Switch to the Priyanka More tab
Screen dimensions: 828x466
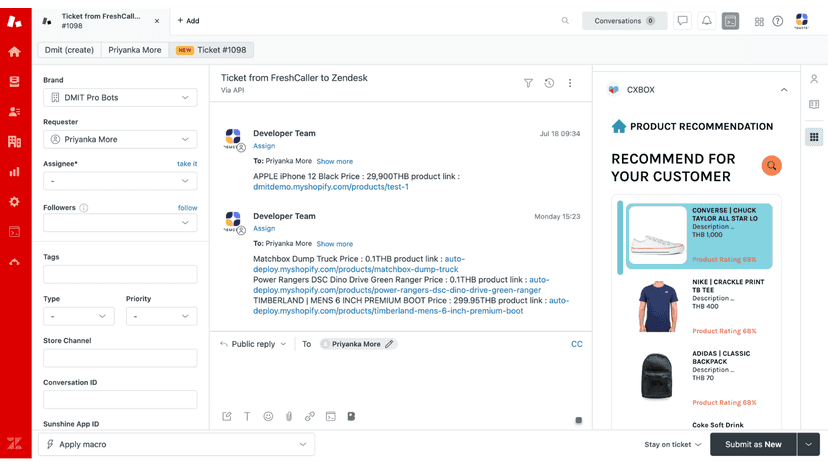pos(135,50)
